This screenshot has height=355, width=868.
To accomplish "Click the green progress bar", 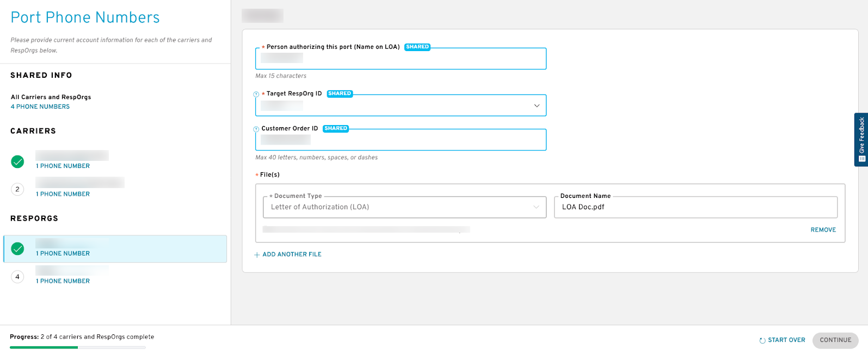I will tap(44, 347).
